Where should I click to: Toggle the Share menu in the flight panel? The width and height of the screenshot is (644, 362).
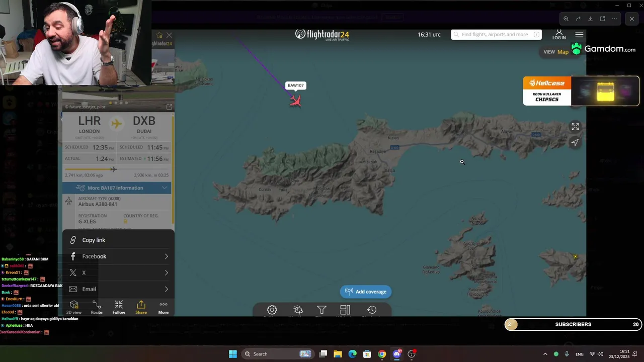click(x=141, y=307)
